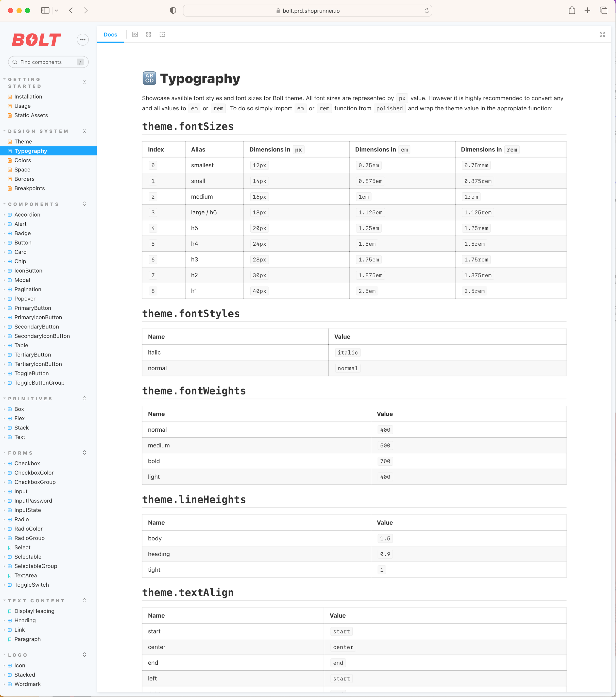Open the Safari share icon

572,10
